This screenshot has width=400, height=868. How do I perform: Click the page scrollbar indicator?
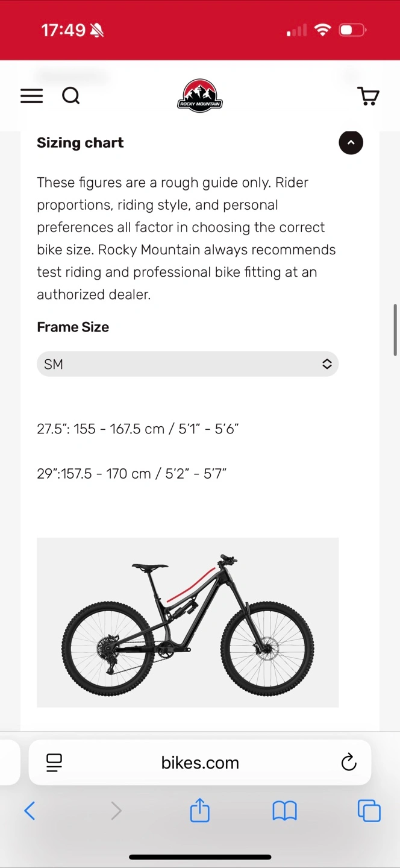395,330
